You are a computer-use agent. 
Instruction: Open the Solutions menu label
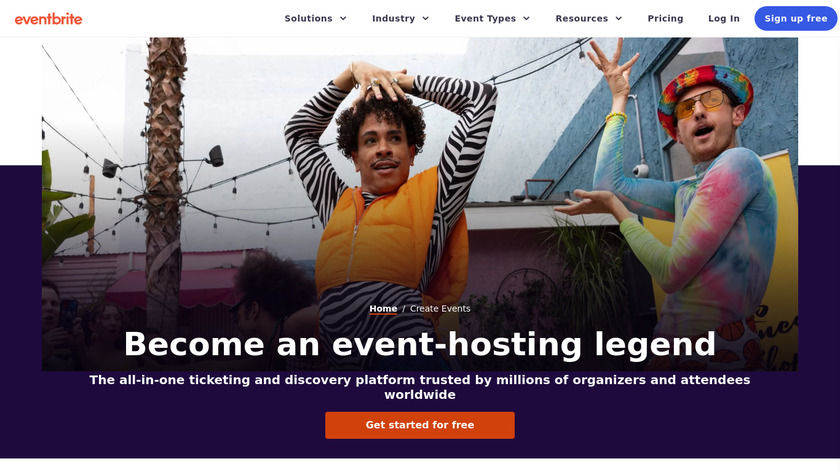pos(309,19)
